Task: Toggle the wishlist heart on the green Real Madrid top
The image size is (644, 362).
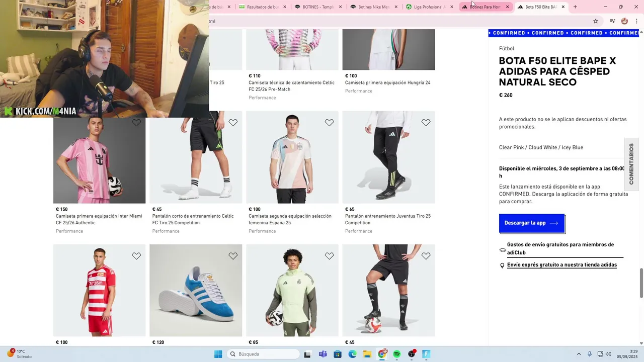Action: pyautogui.click(x=329, y=256)
